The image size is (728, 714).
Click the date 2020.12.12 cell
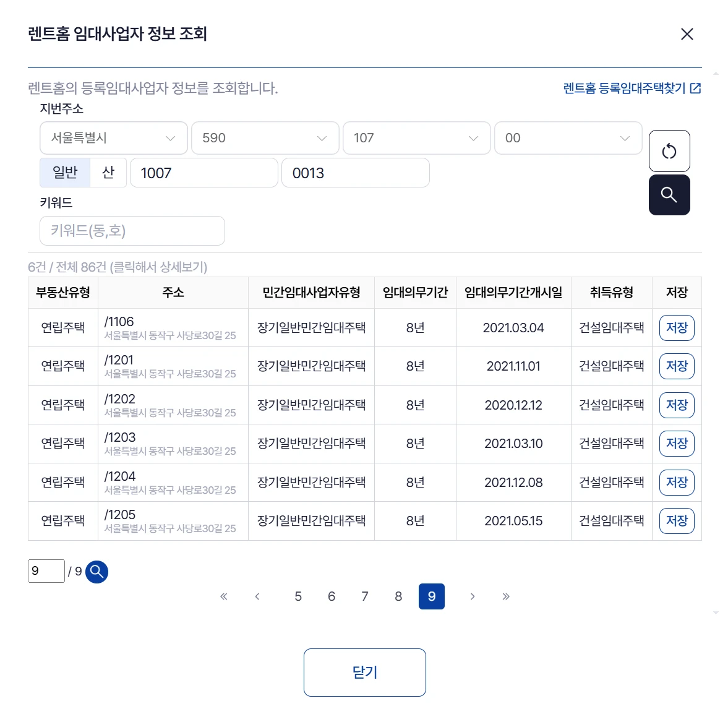pos(513,405)
